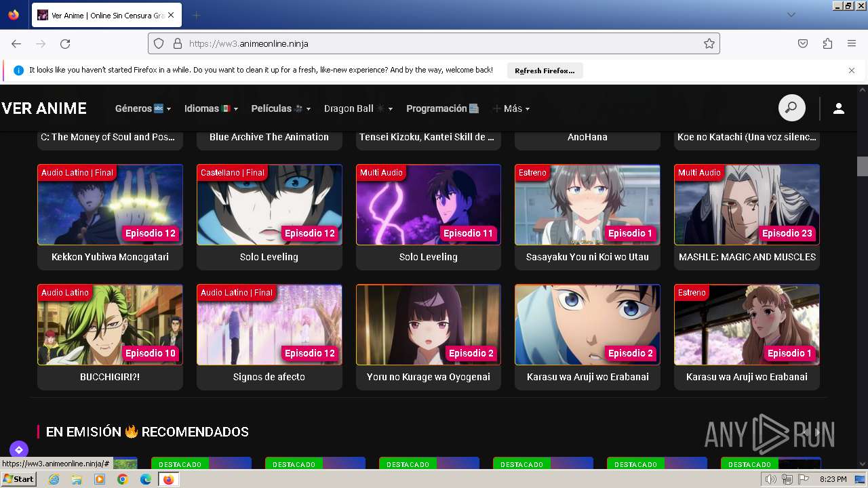Image resolution: width=868 pixels, height=488 pixels.
Task: Click C: The Money of Soul title
Action: [108, 137]
